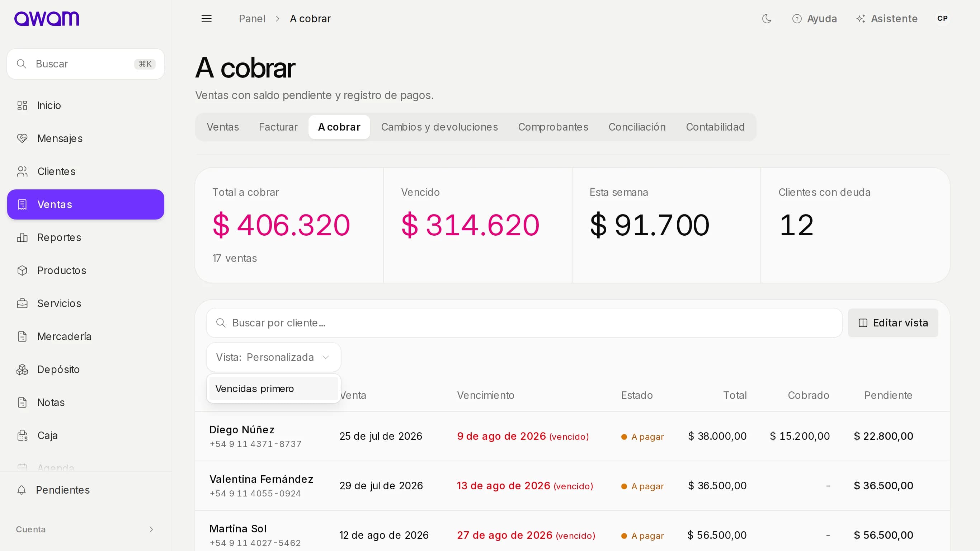Open Reportes in sidebar

[x=86, y=237]
